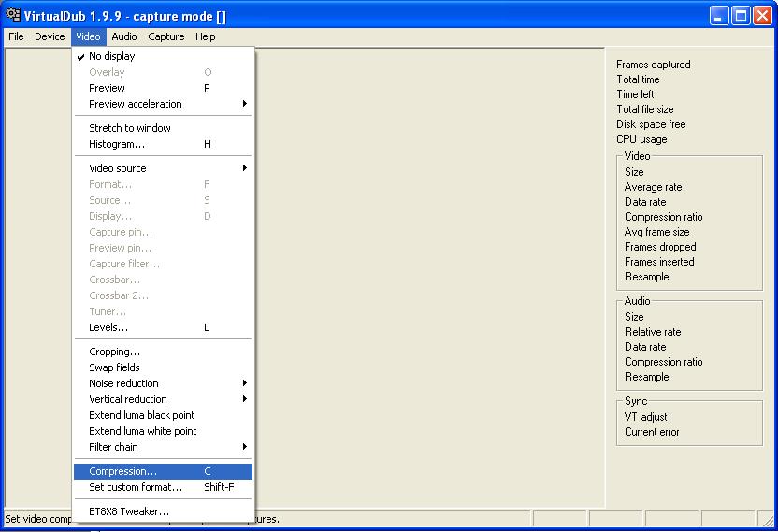The image size is (778, 532).
Task: Open the Levels... dialog
Action: click(x=164, y=327)
